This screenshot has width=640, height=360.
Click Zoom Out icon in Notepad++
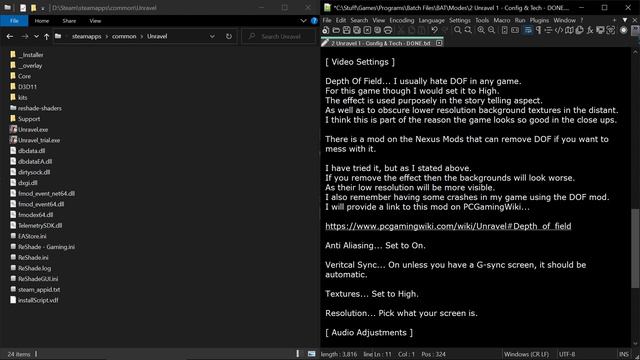point(491,30)
